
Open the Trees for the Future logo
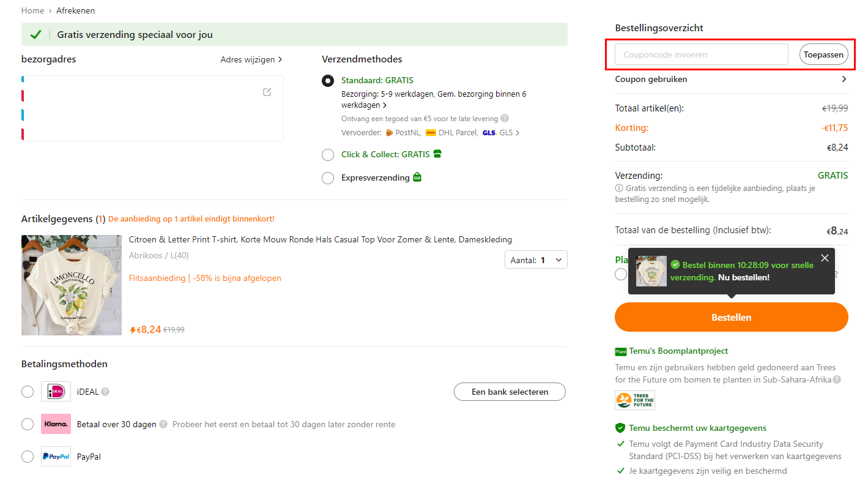(x=635, y=400)
